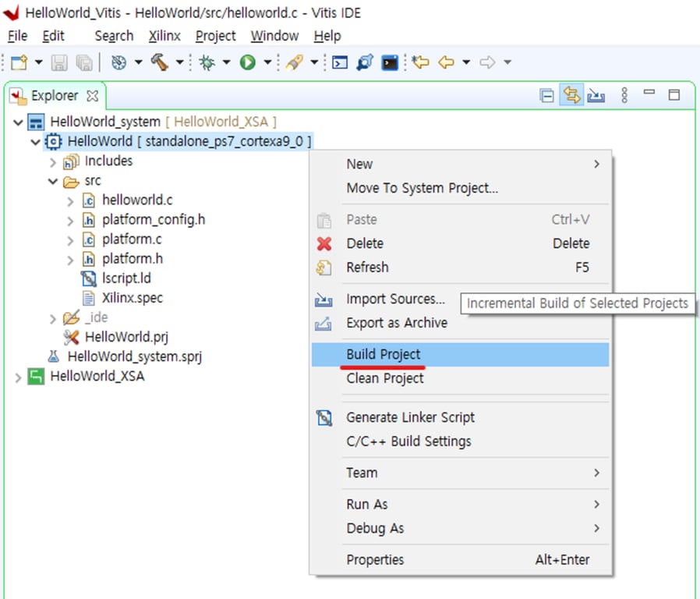Viewport: 700px width, 599px height.
Task: Collapse the HelloWorld_system tree node
Action: pyautogui.click(x=18, y=122)
